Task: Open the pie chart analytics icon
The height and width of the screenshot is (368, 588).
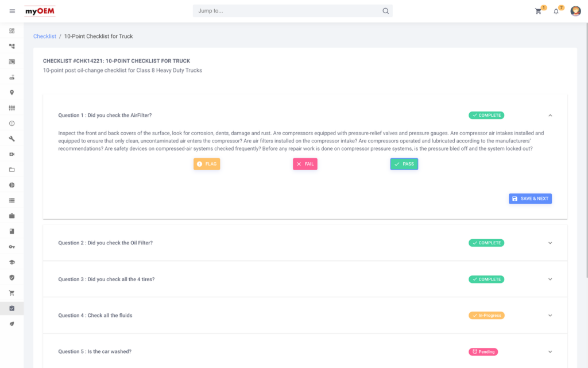Action: pos(11,185)
